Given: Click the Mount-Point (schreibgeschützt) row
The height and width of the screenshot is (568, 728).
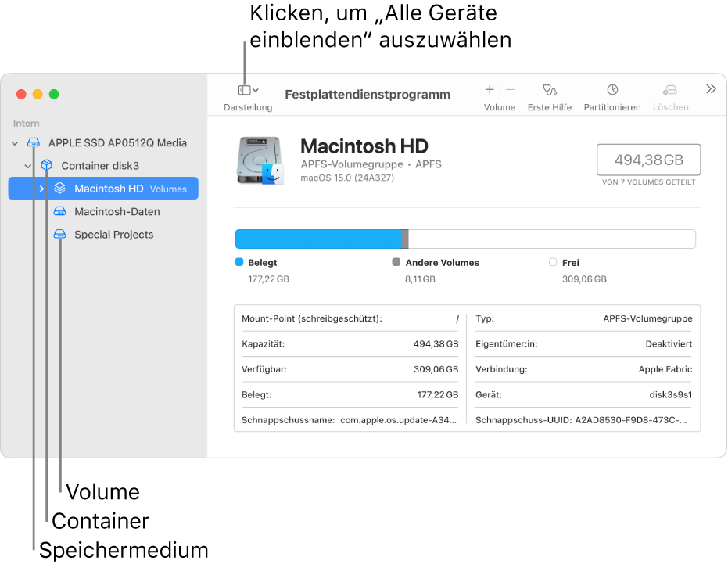Looking at the screenshot, I should pos(350,318).
